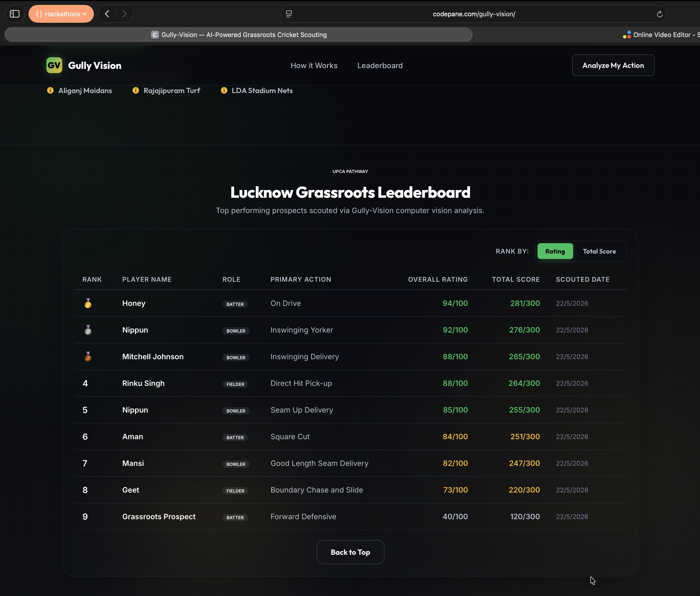Screen dimensions: 700x596
Task: Click the 40/100 overall rating value
Action: pyautogui.click(x=455, y=517)
